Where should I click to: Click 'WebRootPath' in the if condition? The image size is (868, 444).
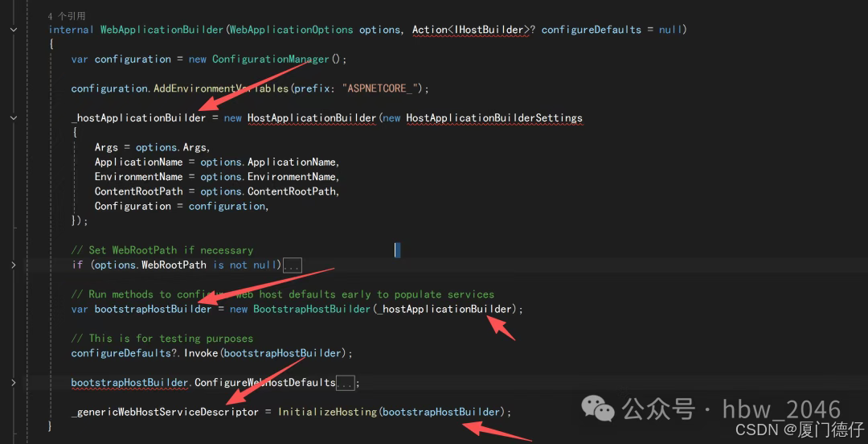coord(174,265)
